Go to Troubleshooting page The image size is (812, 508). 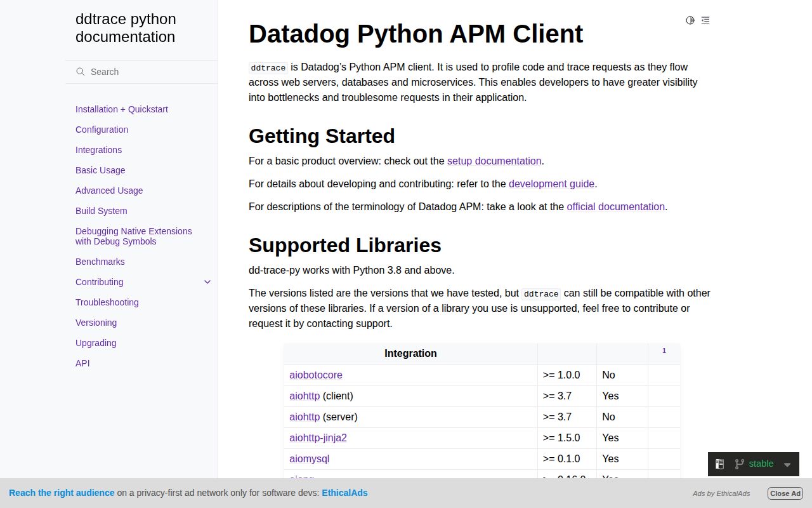coord(107,302)
